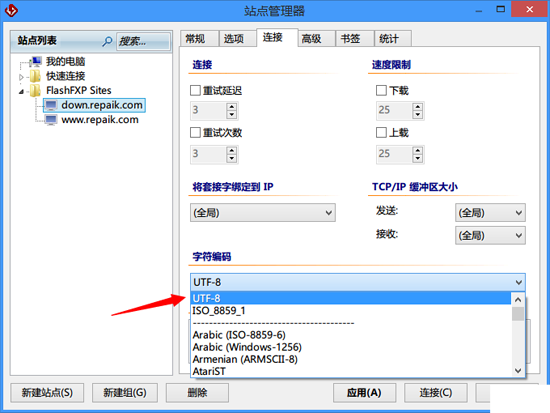Switch to the 高级 tab
The image size is (550, 413).
(312, 39)
